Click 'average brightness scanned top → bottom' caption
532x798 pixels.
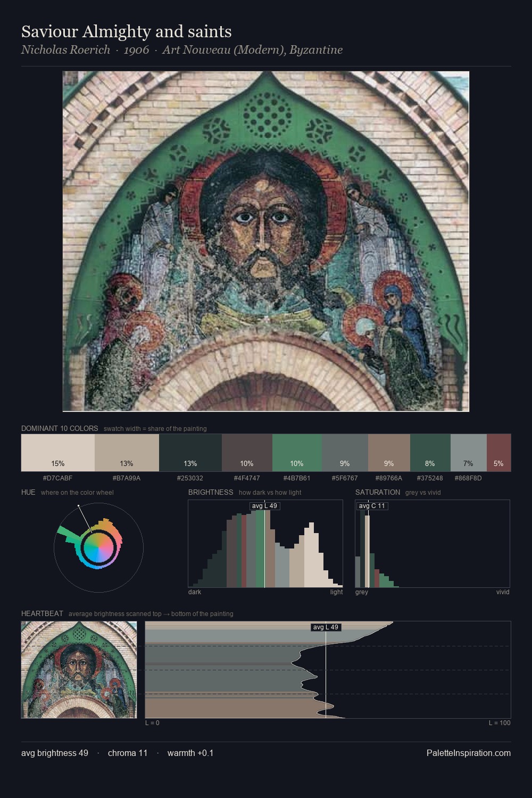coord(151,614)
